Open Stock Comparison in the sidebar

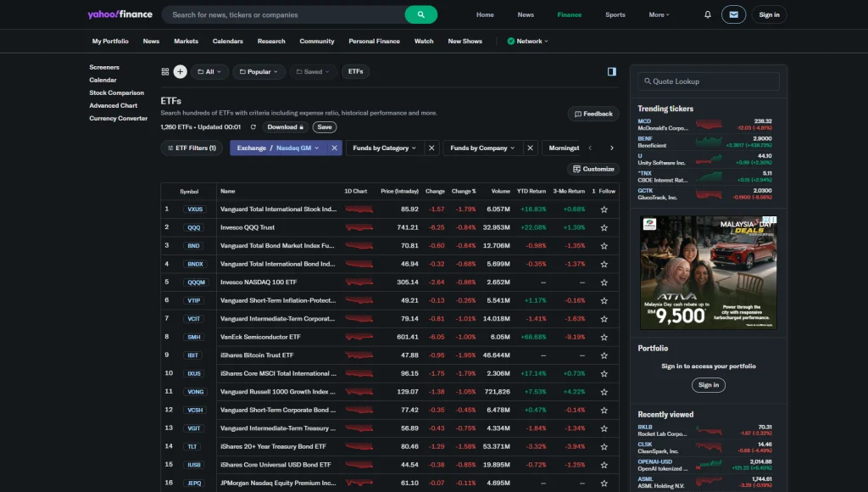[116, 92]
